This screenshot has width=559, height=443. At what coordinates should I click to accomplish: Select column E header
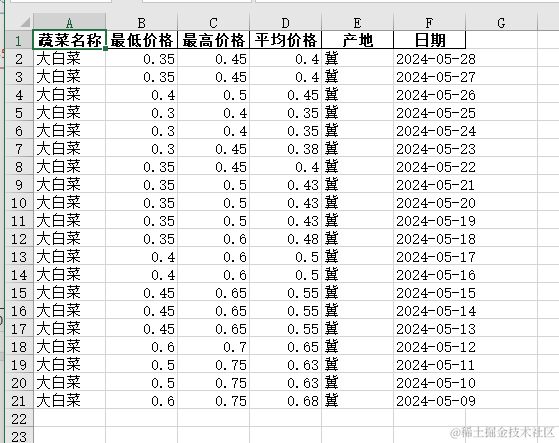(x=358, y=22)
